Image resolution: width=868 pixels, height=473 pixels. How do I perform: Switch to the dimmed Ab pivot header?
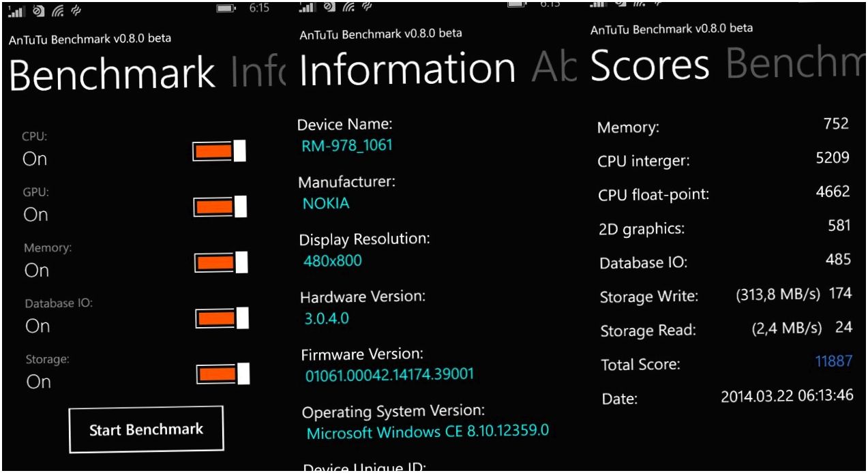[x=554, y=67]
